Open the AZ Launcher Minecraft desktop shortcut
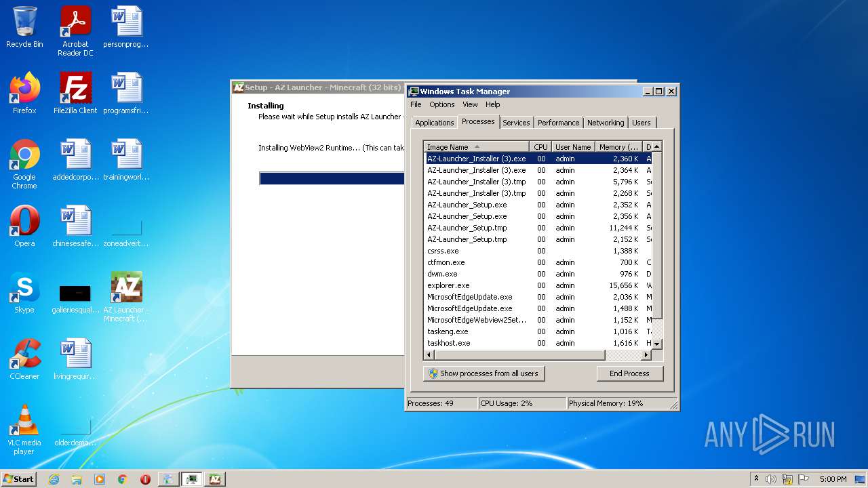 click(x=126, y=297)
